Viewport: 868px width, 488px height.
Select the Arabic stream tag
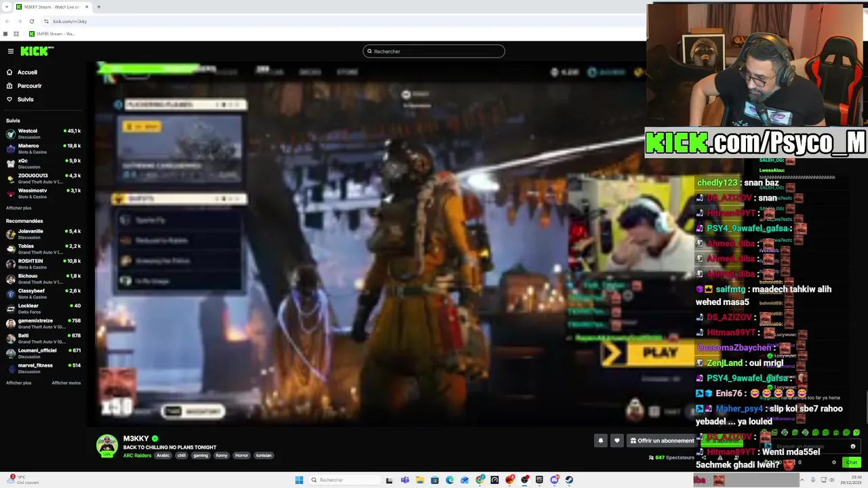point(163,455)
